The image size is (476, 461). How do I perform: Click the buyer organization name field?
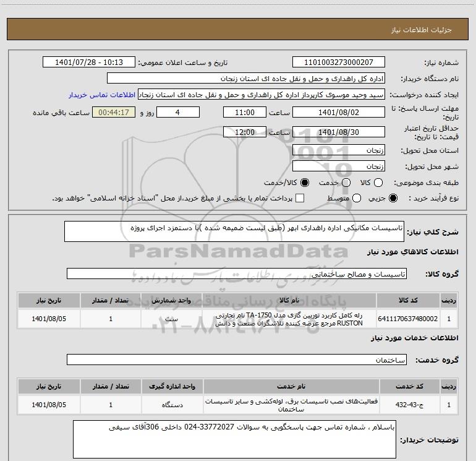[246, 79]
